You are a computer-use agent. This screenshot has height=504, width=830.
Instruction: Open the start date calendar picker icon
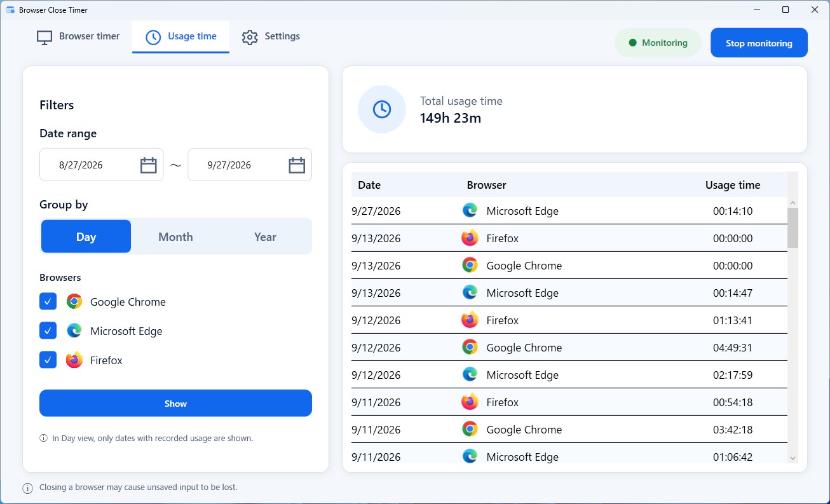pyautogui.click(x=148, y=165)
